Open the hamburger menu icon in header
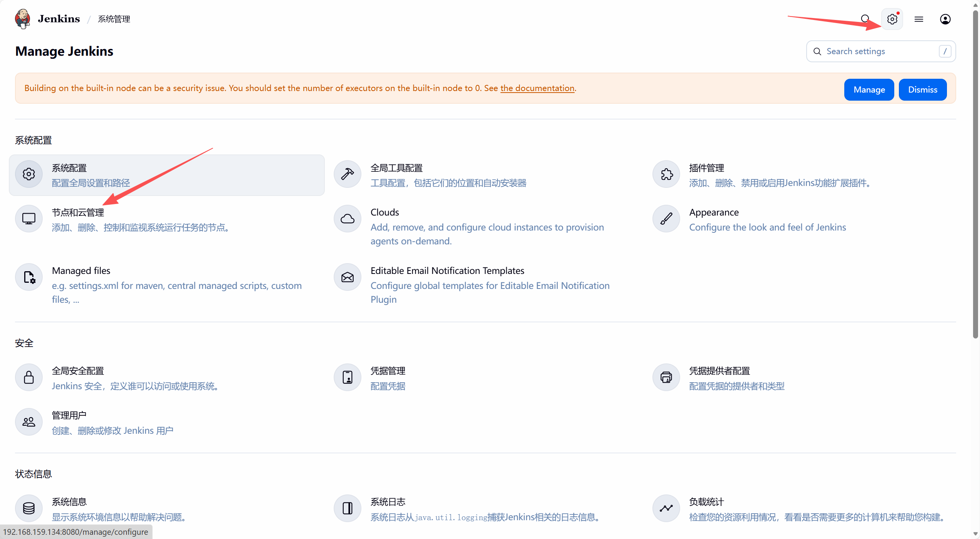The width and height of the screenshot is (980, 539). pos(919,19)
